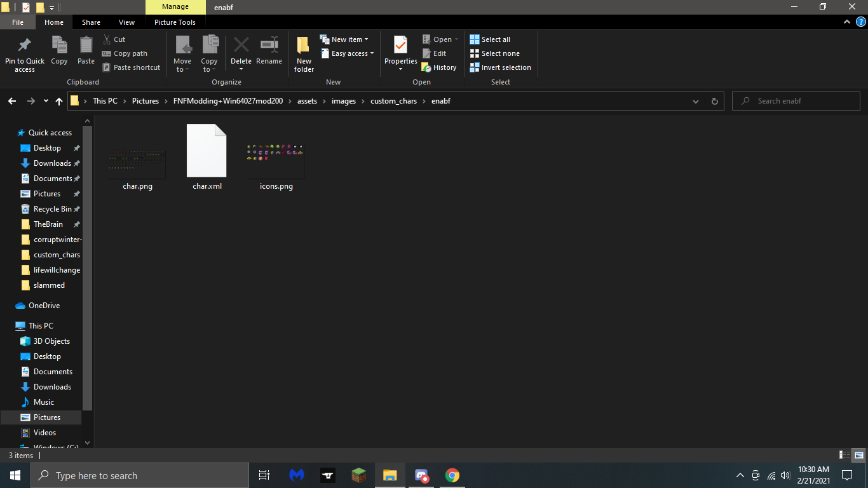The height and width of the screenshot is (488, 868).
Task: Switch to the View ribbon tab
Action: click(126, 22)
